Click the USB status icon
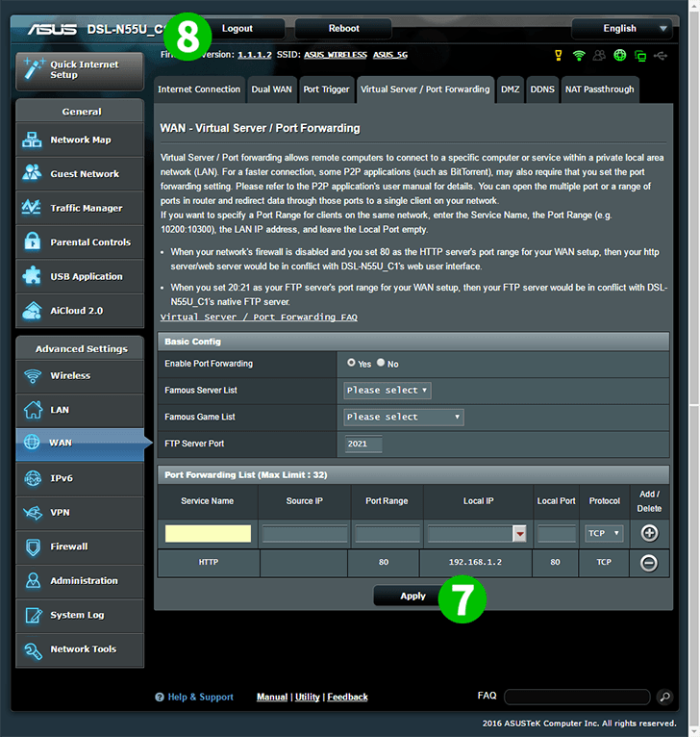This screenshot has width=700, height=737. 660,56
